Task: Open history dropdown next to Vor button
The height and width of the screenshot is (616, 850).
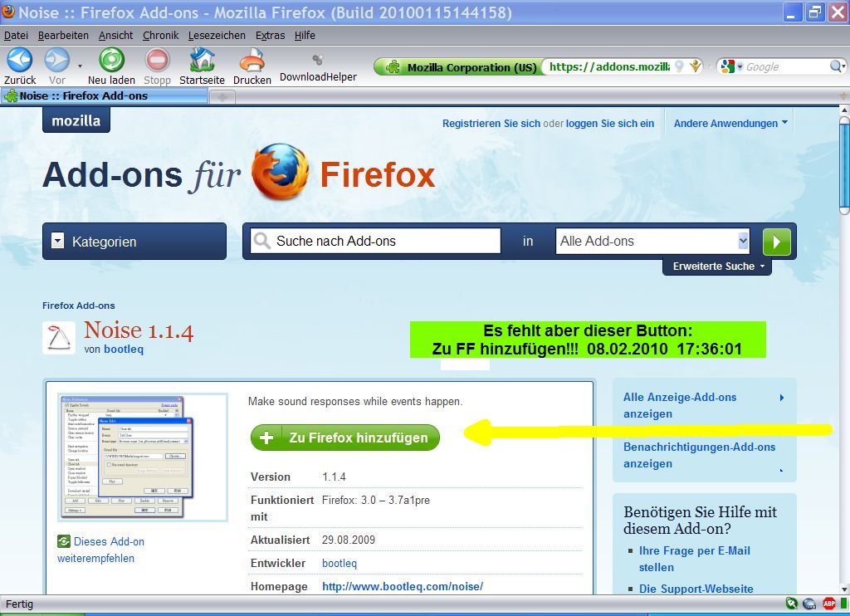Action: pos(80,66)
